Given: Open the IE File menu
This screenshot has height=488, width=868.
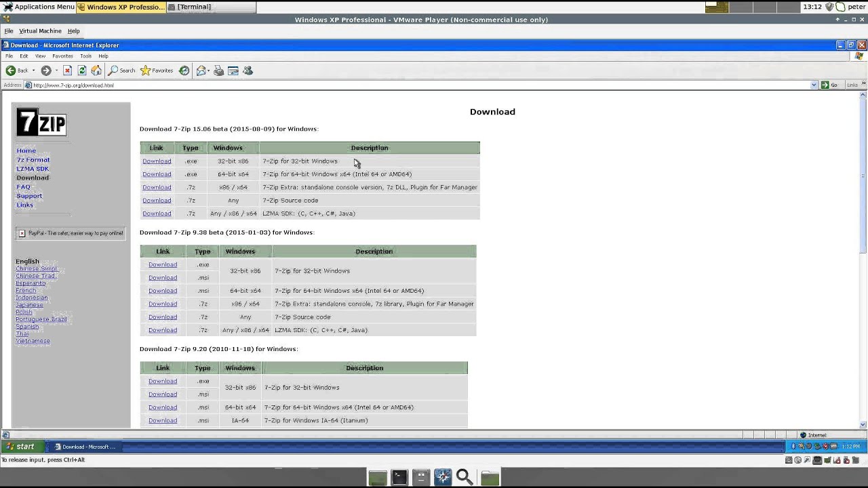Looking at the screenshot, I should pyautogui.click(x=9, y=56).
